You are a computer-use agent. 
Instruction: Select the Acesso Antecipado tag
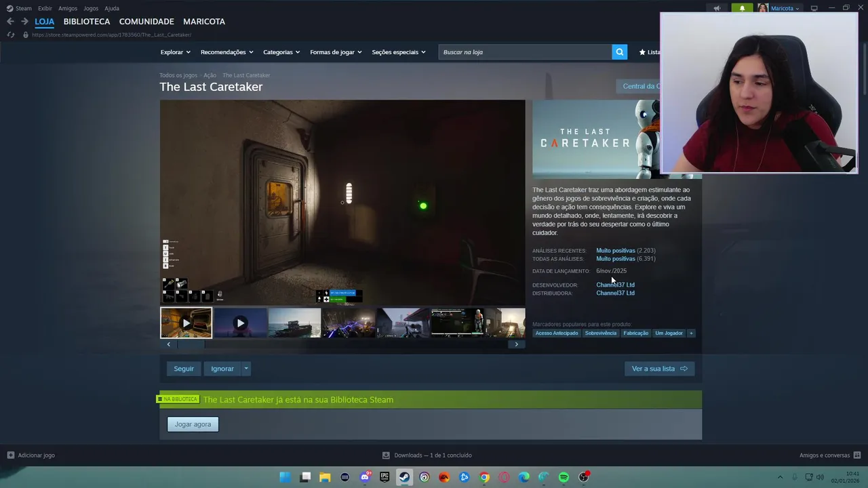coord(557,333)
